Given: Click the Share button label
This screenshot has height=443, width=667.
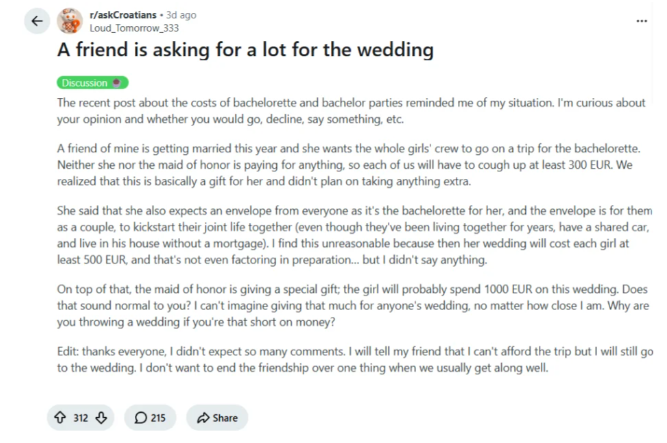Looking at the screenshot, I should click(225, 418).
